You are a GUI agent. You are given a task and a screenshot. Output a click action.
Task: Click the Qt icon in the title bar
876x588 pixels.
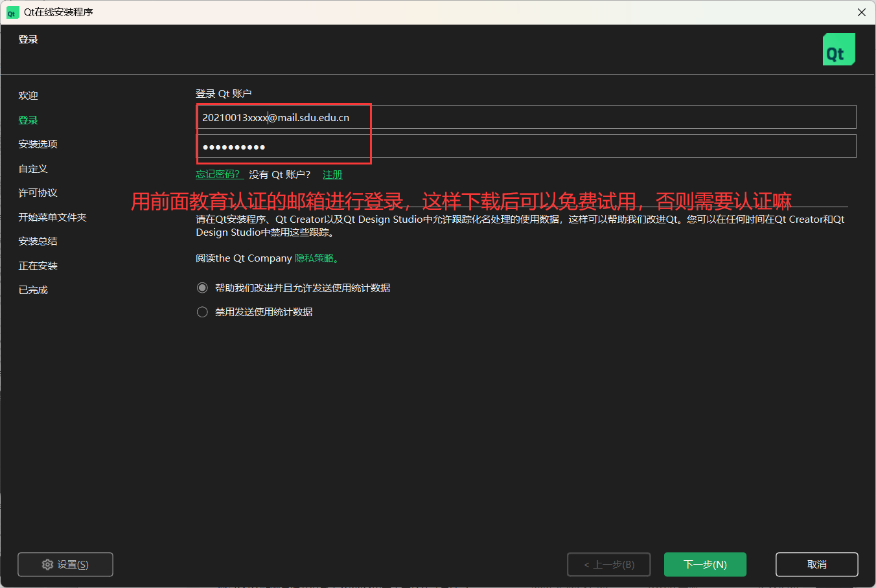[x=12, y=12]
